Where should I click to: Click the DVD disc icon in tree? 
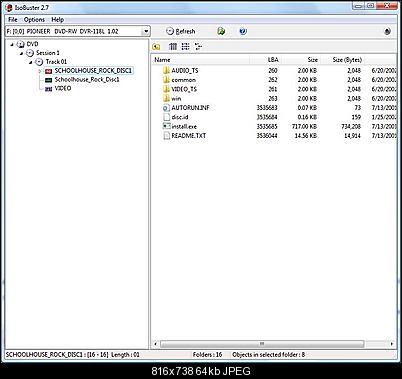click(21, 44)
